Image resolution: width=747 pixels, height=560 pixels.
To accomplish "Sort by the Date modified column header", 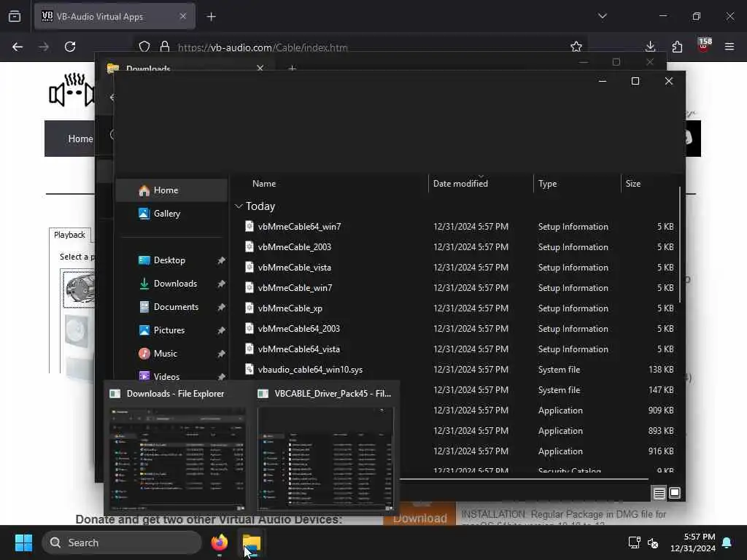I will 460,184.
